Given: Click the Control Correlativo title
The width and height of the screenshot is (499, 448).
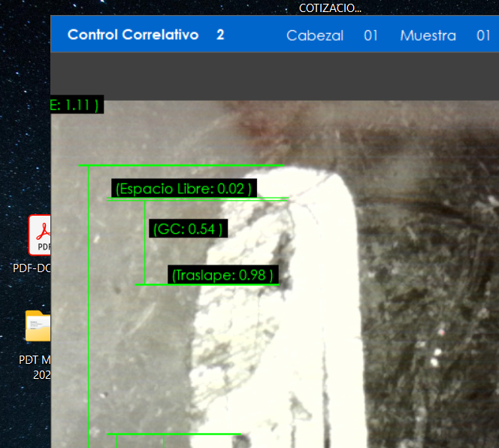Looking at the screenshot, I should (x=133, y=35).
